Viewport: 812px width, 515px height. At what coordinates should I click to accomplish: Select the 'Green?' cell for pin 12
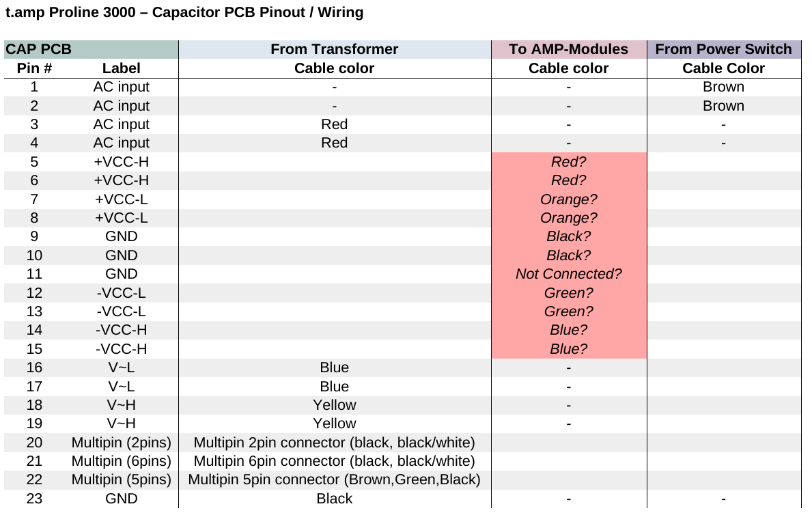(x=569, y=293)
